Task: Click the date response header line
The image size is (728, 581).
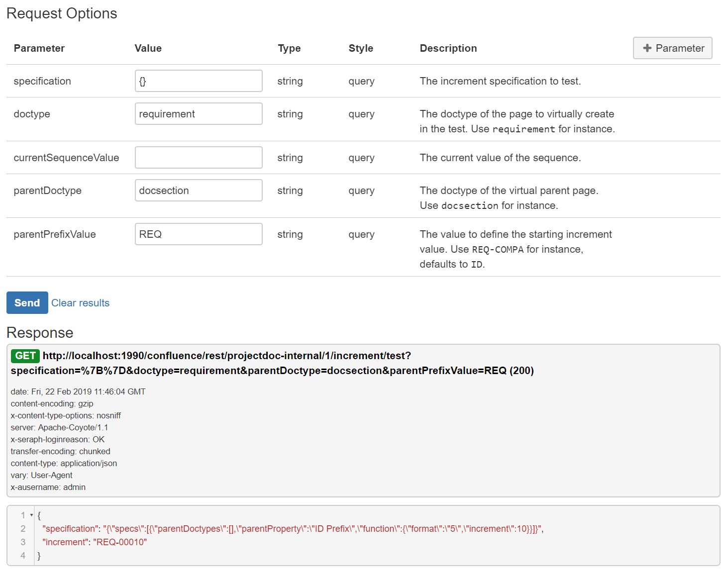Action: pos(78,391)
